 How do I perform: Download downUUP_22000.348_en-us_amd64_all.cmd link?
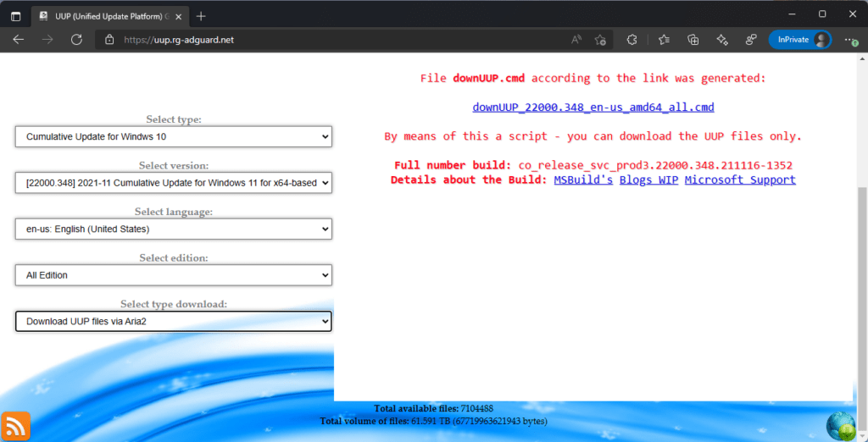click(x=593, y=108)
